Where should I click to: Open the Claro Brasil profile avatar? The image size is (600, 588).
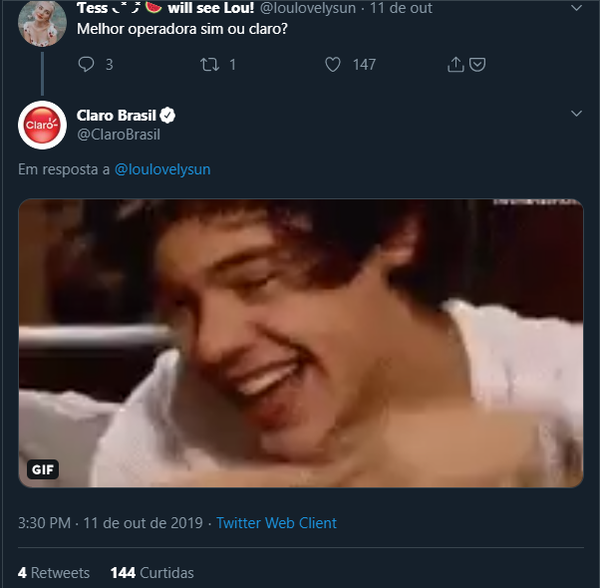[x=42, y=124]
